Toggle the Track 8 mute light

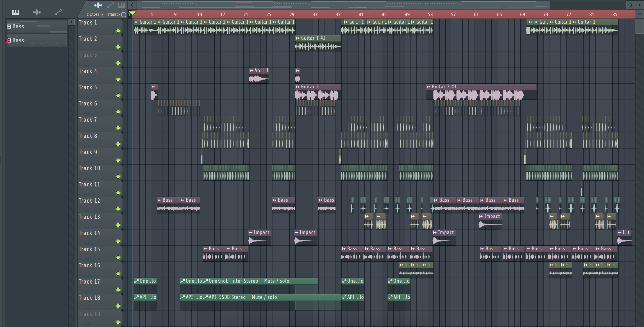tap(118, 144)
